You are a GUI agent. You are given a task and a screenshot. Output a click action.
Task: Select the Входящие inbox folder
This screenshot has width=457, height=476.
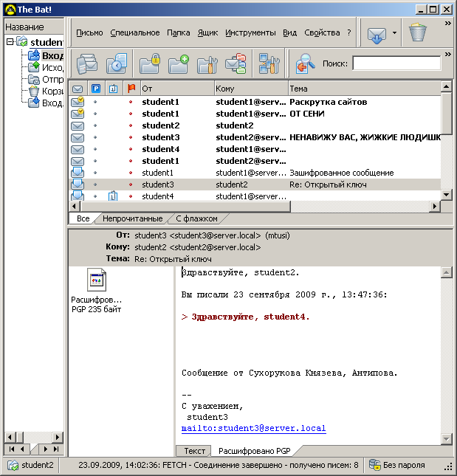pos(46,55)
